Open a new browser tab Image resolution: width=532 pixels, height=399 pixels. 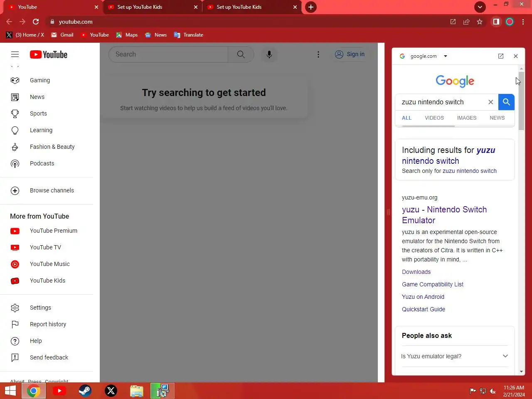pyautogui.click(x=311, y=7)
